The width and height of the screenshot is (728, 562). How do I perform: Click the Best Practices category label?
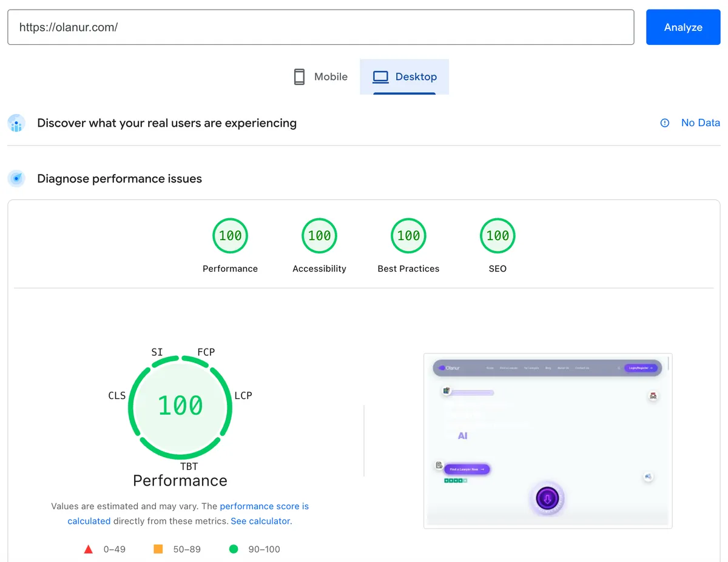coord(408,269)
